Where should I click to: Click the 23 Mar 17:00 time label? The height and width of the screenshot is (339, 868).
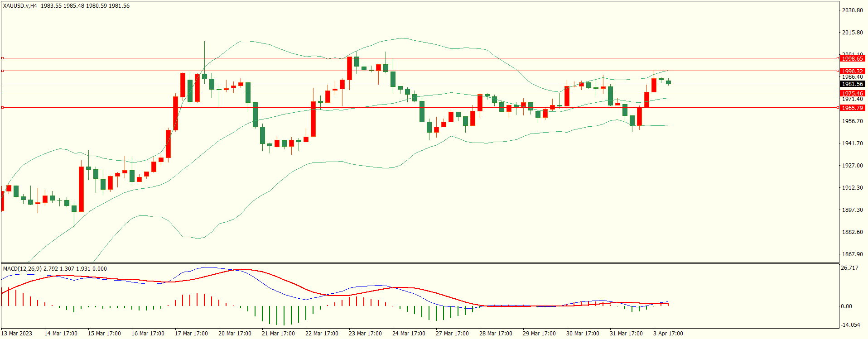[365, 333]
